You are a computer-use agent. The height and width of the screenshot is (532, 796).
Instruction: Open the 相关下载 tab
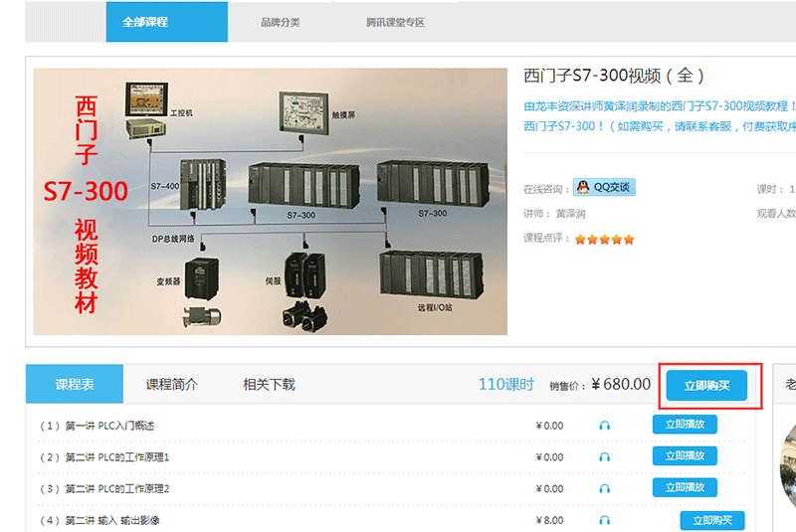(269, 384)
